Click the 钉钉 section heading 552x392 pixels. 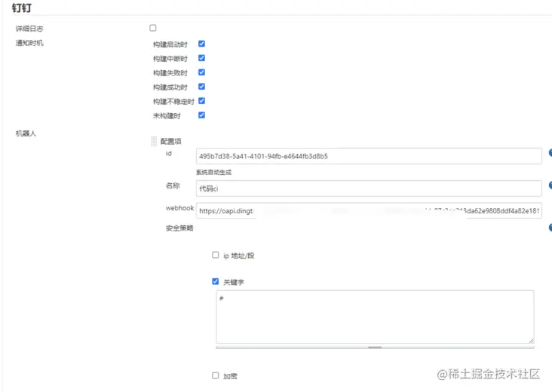22,8
